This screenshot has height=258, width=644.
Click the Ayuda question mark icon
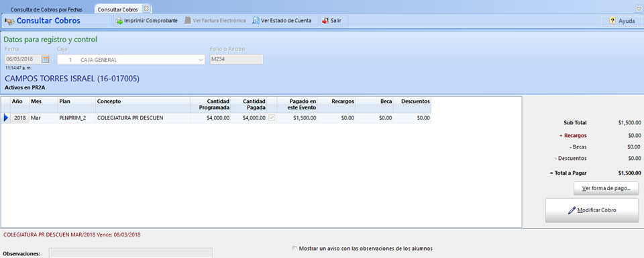coord(612,21)
